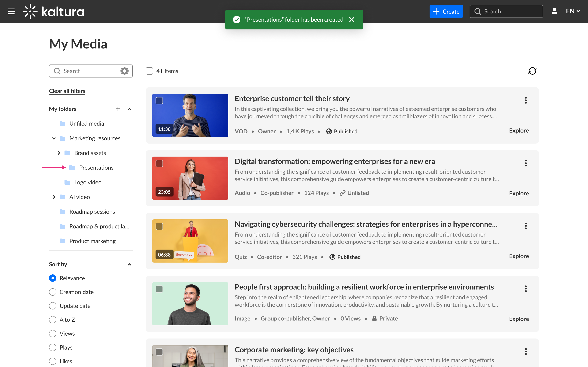Add a new folder with plus icon
Screen dimensions: 588x367
[x=118, y=109]
